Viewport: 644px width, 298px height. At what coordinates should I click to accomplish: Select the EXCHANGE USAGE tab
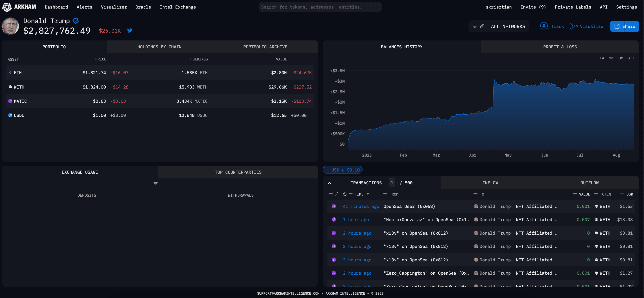80,172
